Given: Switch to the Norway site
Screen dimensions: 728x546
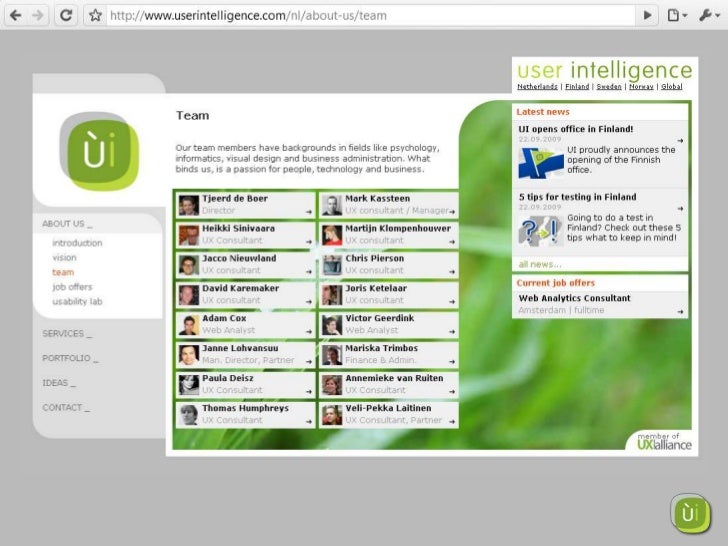Looking at the screenshot, I should coord(641,86).
